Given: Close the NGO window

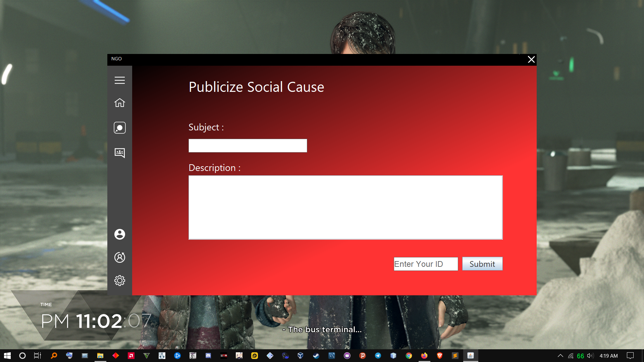Looking at the screenshot, I should [x=531, y=60].
